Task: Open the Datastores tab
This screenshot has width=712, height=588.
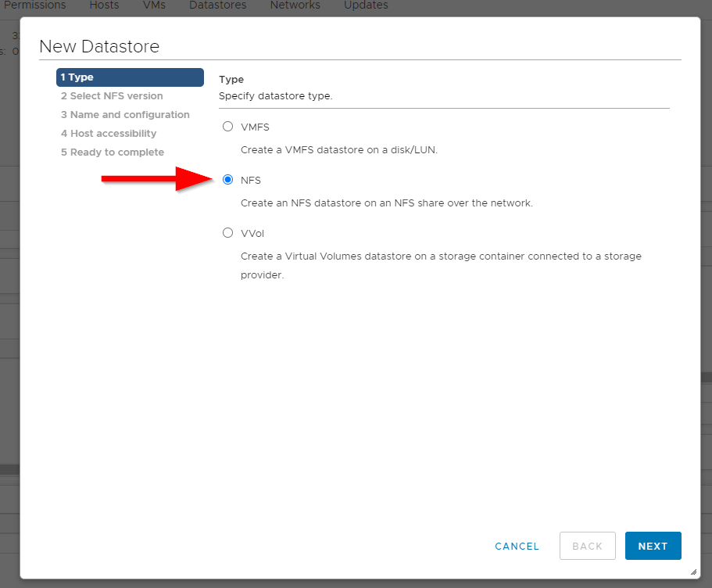Action: click(x=217, y=5)
